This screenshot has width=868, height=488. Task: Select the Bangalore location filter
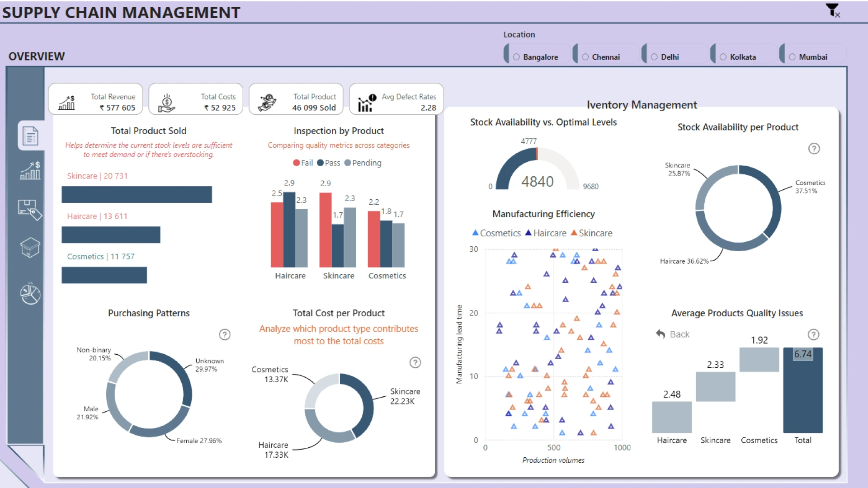click(536, 57)
